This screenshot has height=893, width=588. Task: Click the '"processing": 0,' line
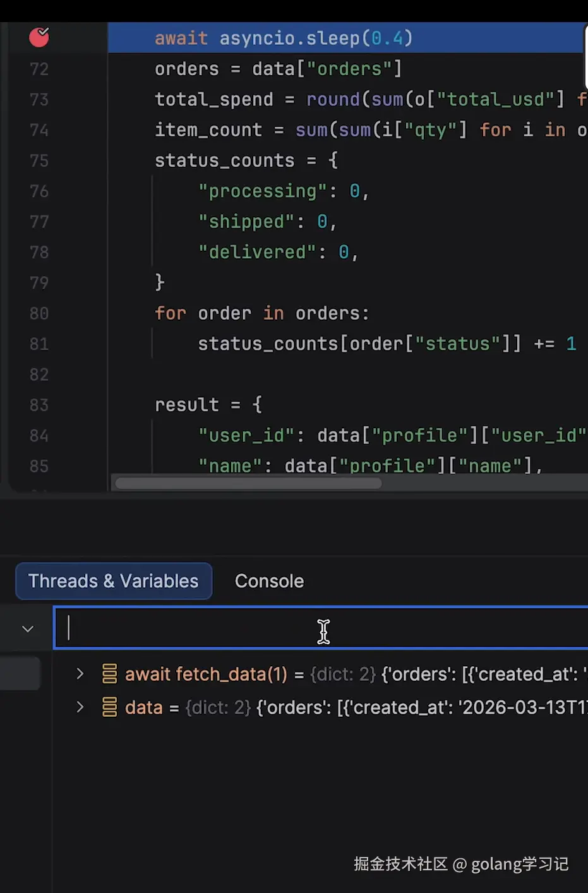click(x=284, y=191)
